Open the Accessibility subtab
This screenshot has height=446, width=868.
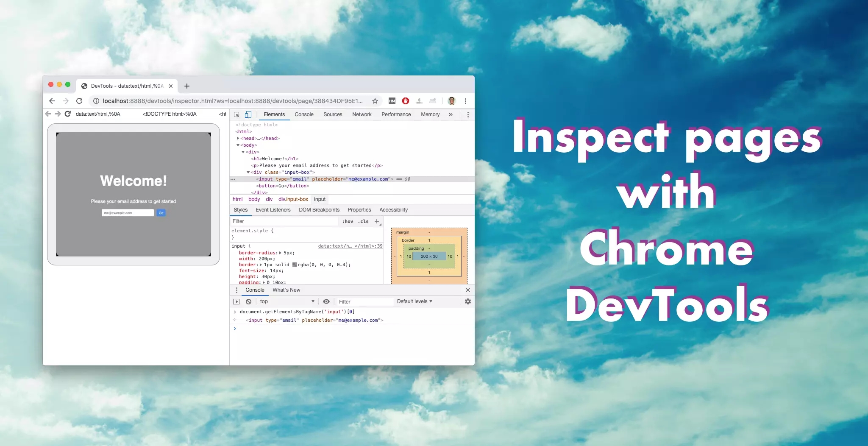[x=393, y=210]
